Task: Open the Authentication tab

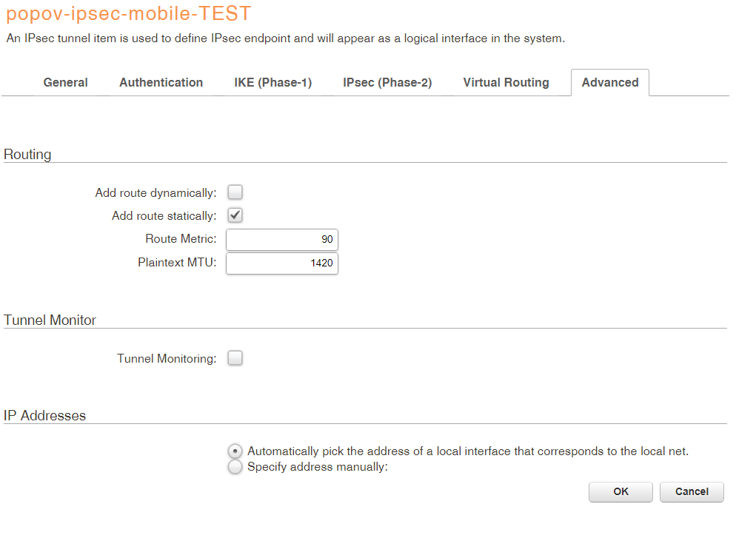Action: [x=161, y=83]
